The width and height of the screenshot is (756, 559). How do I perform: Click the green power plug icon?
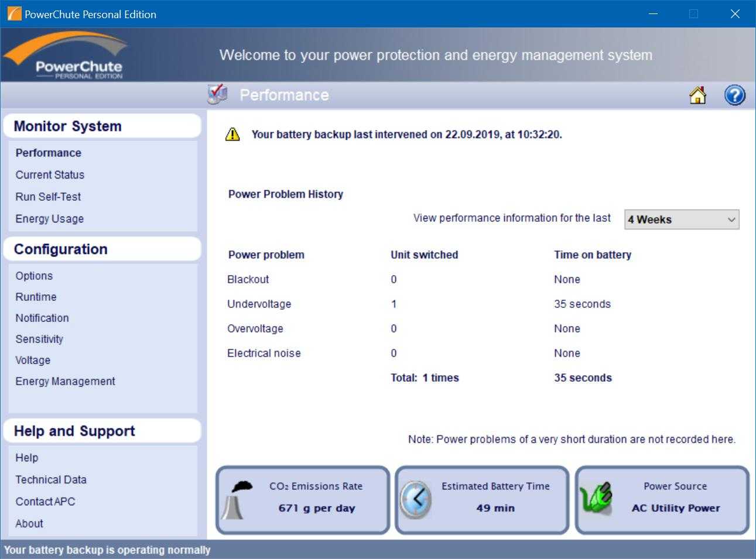[x=597, y=499]
